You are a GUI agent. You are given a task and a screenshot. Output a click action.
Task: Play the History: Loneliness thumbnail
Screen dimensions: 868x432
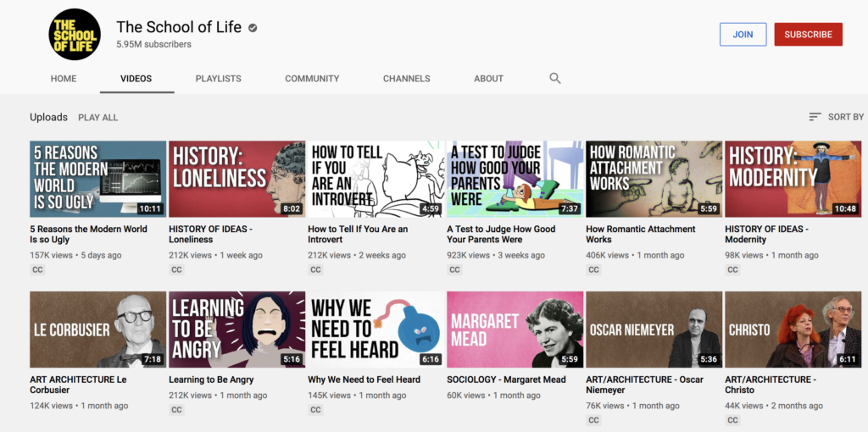point(237,179)
